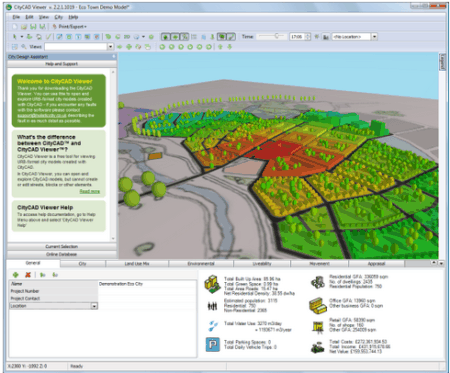
Task: Click the Time slider handle
Action: [x=276, y=36]
